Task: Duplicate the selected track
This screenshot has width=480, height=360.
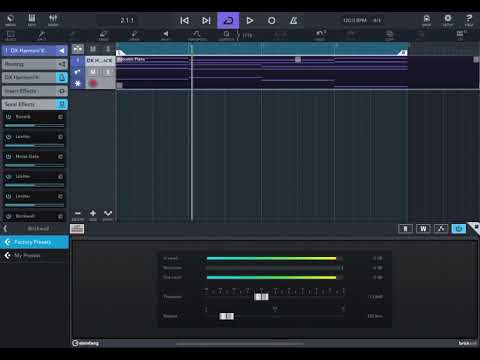Action: coord(108,215)
